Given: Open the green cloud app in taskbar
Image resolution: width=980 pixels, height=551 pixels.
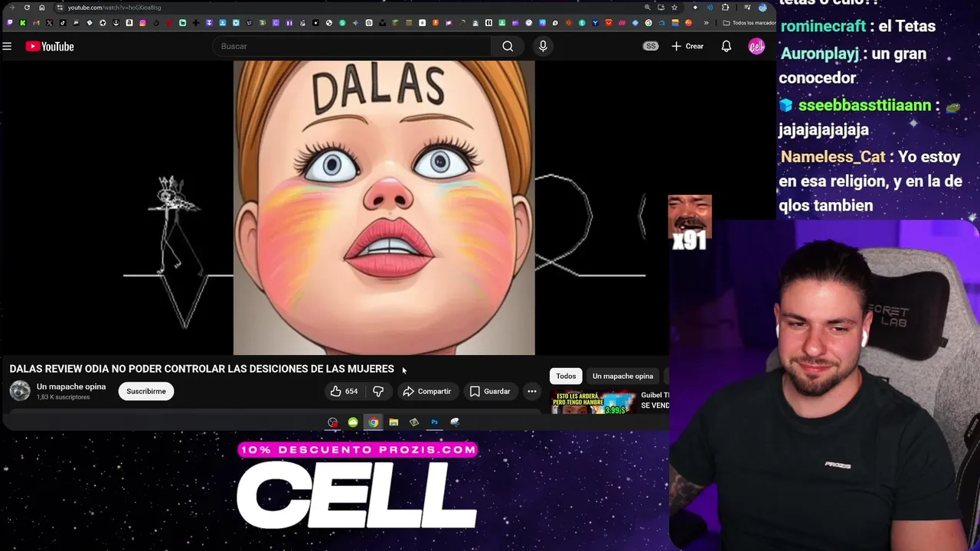Looking at the screenshot, I should pyautogui.click(x=353, y=422).
